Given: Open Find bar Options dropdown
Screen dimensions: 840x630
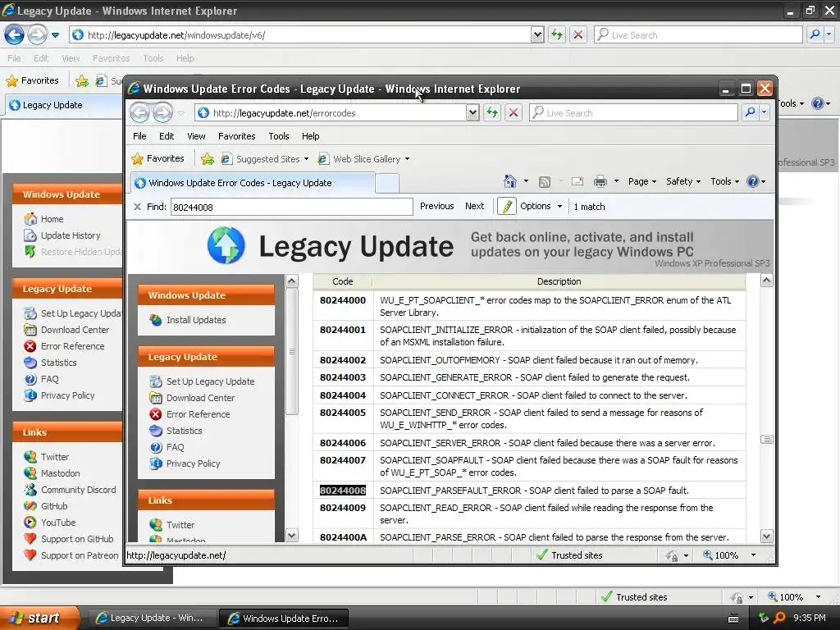Looking at the screenshot, I should point(541,206).
